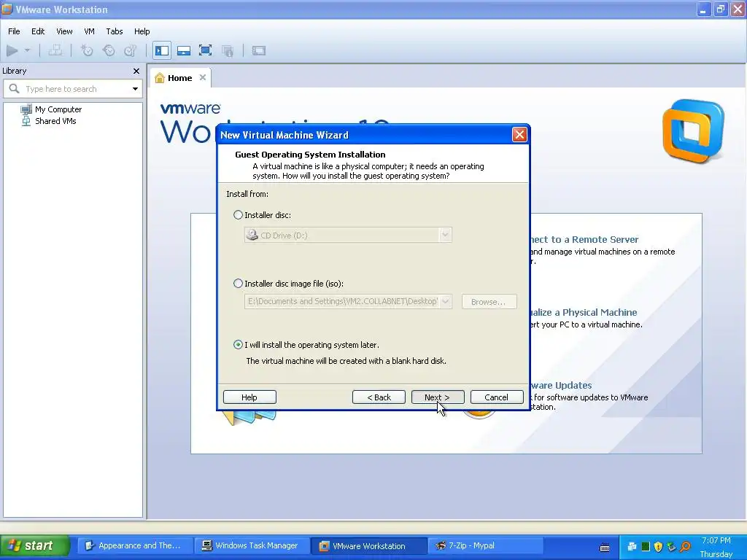Click the Connect to a Remote Server link
747x560 pixels.
pyautogui.click(x=584, y=239)
